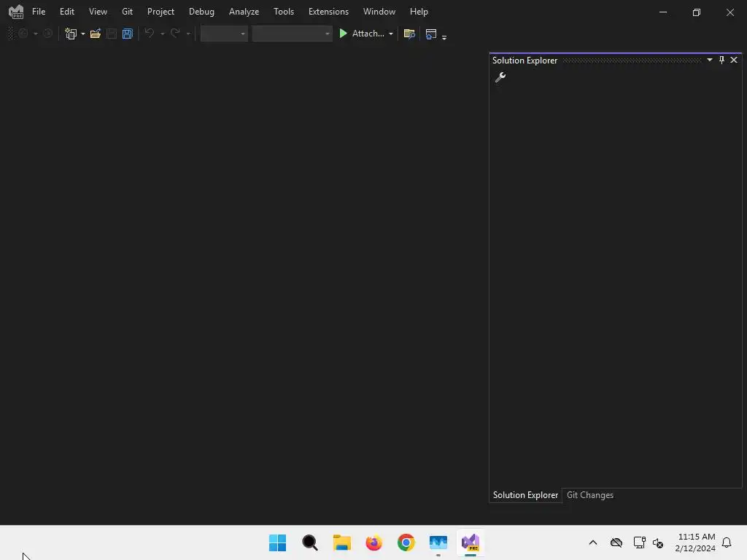The width and height of the screenshot is (747, 560).
Task: Expand the New Project dropdown arrow
Action: pyautogui.click(x=83, y=34)
